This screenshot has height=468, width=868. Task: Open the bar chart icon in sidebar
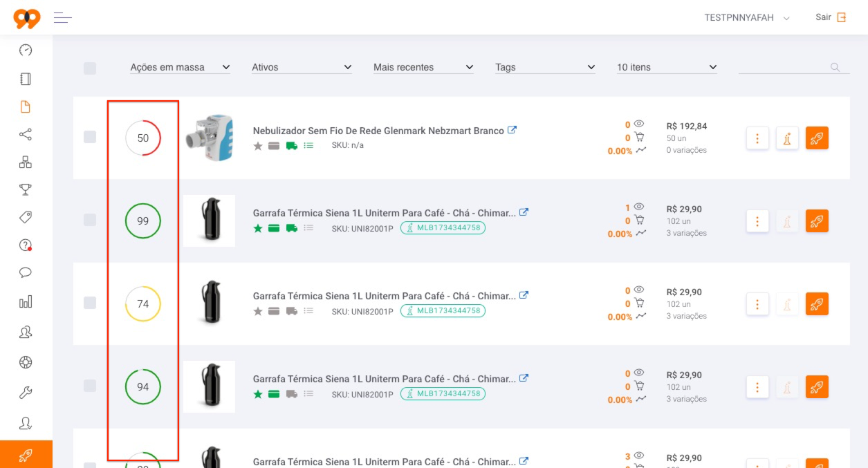(x=26, y=301)
